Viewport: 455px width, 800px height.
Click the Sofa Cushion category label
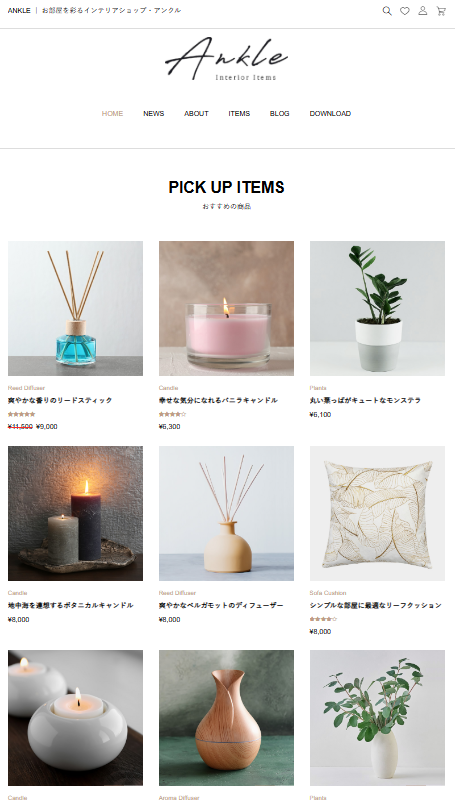pyautogui.click(x=328, y=593)
